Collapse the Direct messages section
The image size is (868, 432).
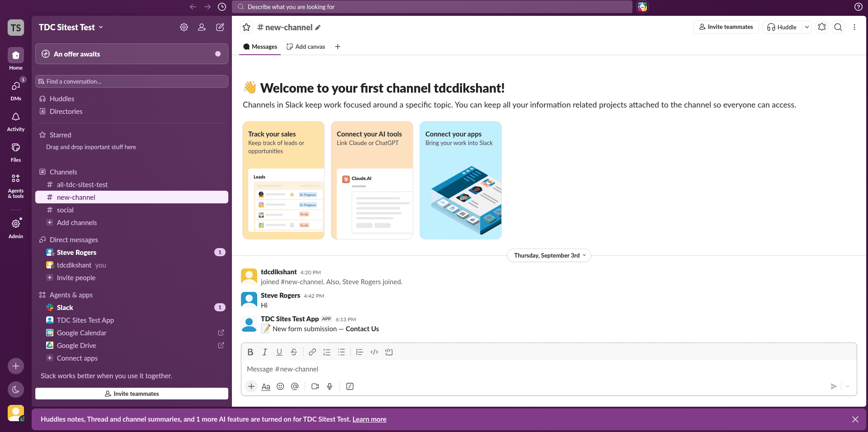point(74,239)
